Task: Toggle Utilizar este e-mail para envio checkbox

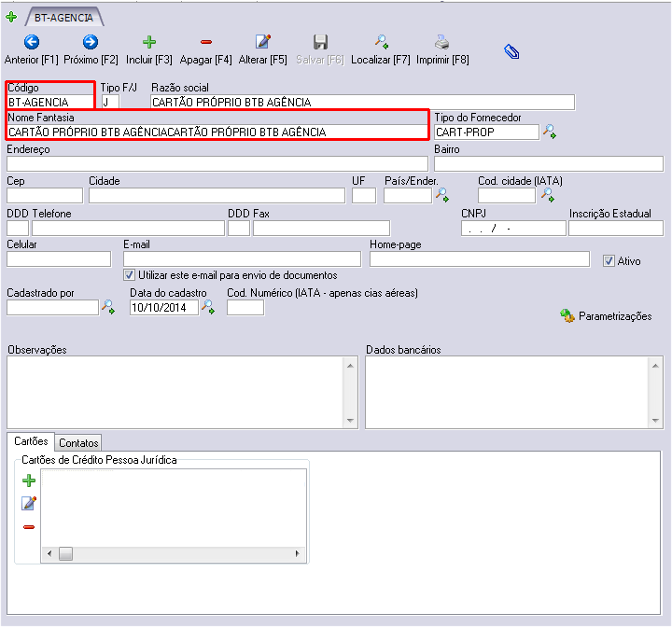Action: click(129, 274)
